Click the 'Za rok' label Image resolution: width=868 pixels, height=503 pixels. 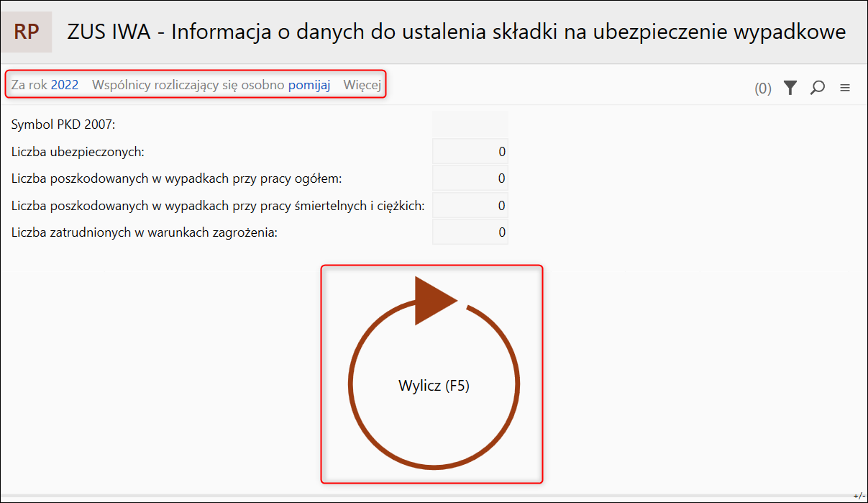click(29, 85)
